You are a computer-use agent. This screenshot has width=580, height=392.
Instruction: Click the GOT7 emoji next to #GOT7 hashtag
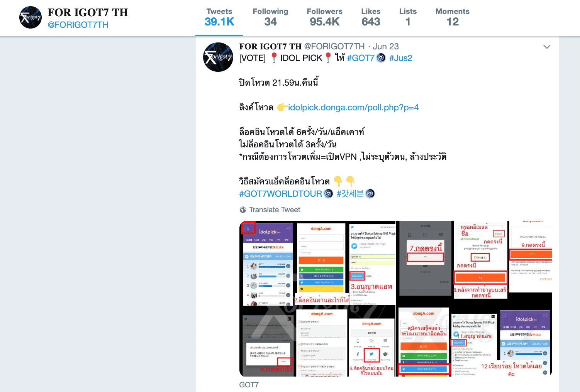pyautogui.click(x=381, y=58)
